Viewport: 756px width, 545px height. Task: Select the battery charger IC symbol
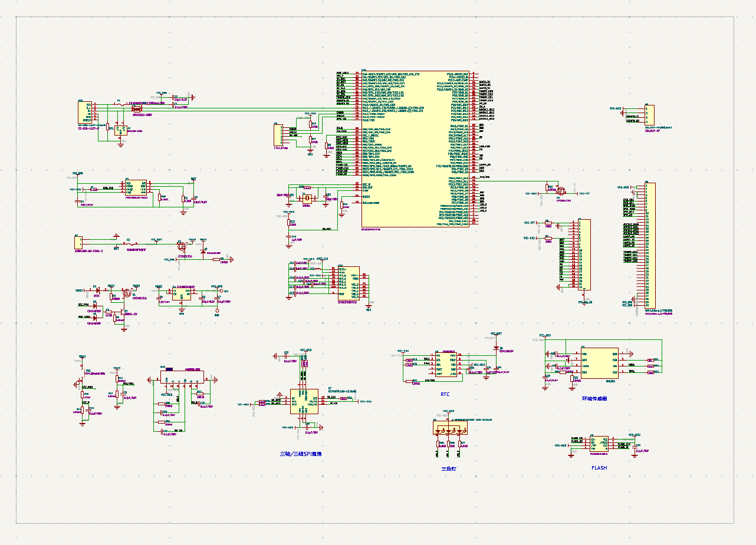point(136,189)
